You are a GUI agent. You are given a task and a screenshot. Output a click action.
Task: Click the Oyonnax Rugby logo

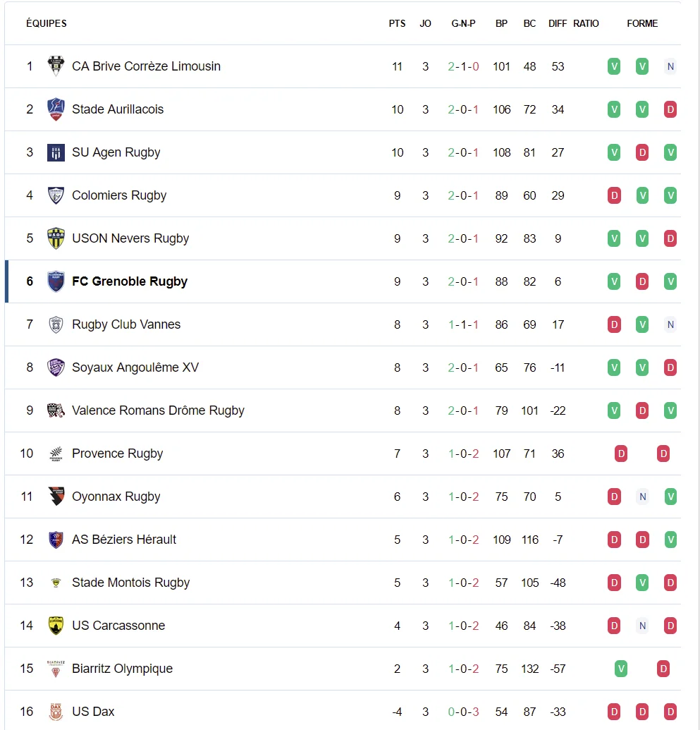56,497
